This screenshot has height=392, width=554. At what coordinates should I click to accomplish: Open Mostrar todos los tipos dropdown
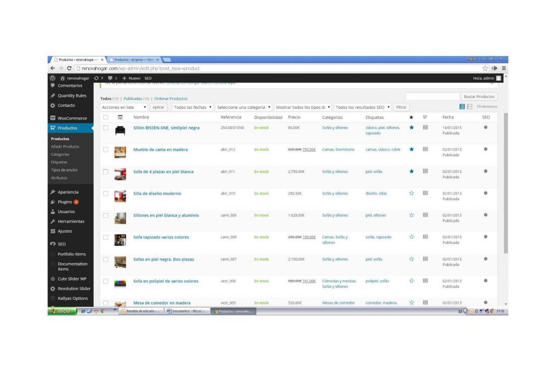click(303, 107)
